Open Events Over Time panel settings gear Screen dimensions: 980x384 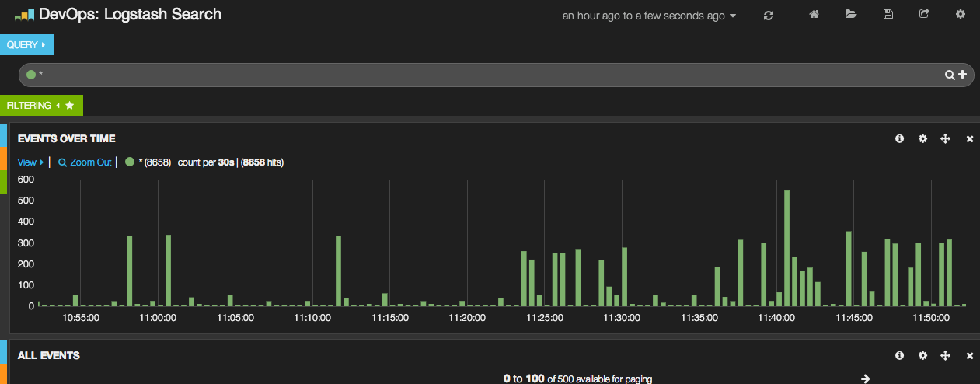click(x=922, y=138)
